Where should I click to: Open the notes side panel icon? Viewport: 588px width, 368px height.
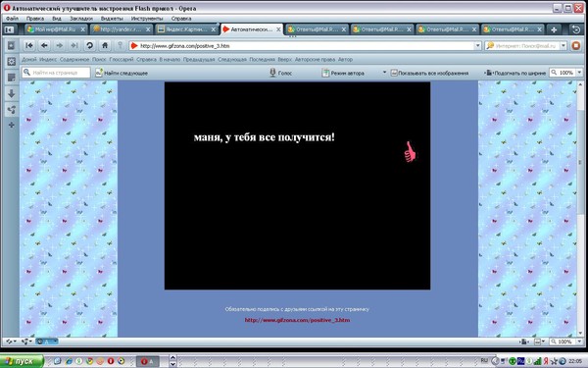[x=11, y=78]
